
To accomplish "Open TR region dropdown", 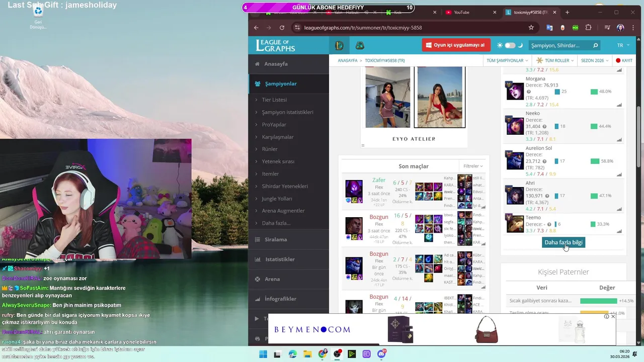I will click(x=623, y=45).
